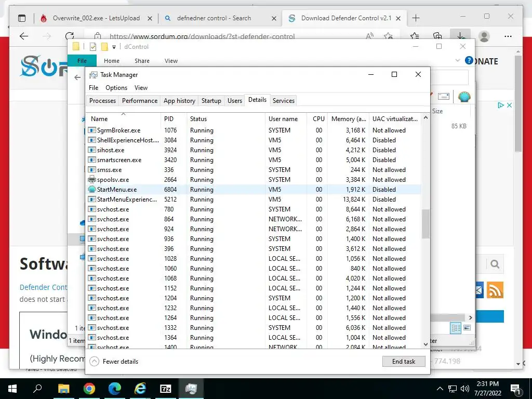The width and height of the screenshot is (532, 399).
Task: Switch to the Performance tab
Action: tap(140, 100)
